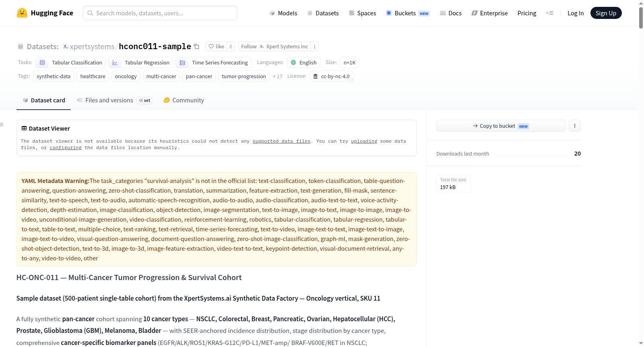Switch to the Community tab
644x347 pixels.
click(184, 100)
